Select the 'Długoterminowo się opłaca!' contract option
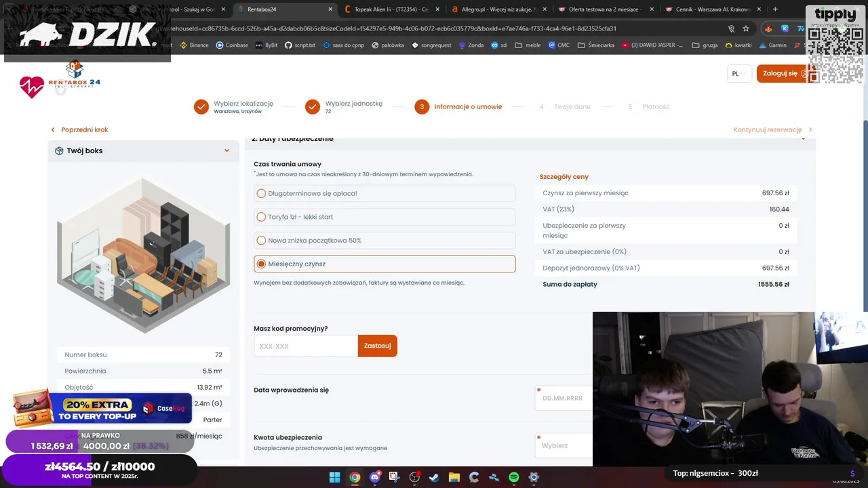 (384, 193)
